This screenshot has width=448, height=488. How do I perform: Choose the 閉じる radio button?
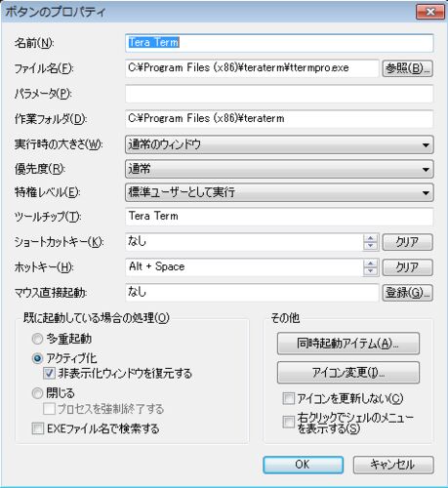coord(37,393)
